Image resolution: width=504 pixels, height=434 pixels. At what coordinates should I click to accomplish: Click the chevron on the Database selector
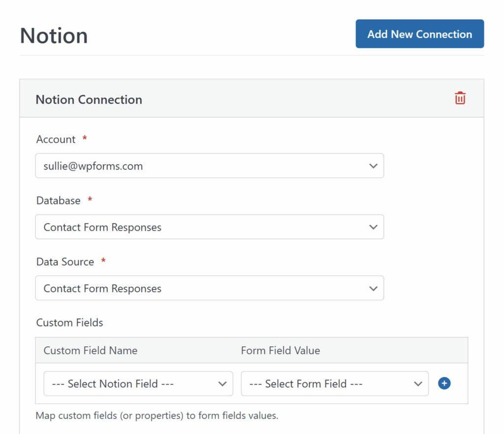373,227
